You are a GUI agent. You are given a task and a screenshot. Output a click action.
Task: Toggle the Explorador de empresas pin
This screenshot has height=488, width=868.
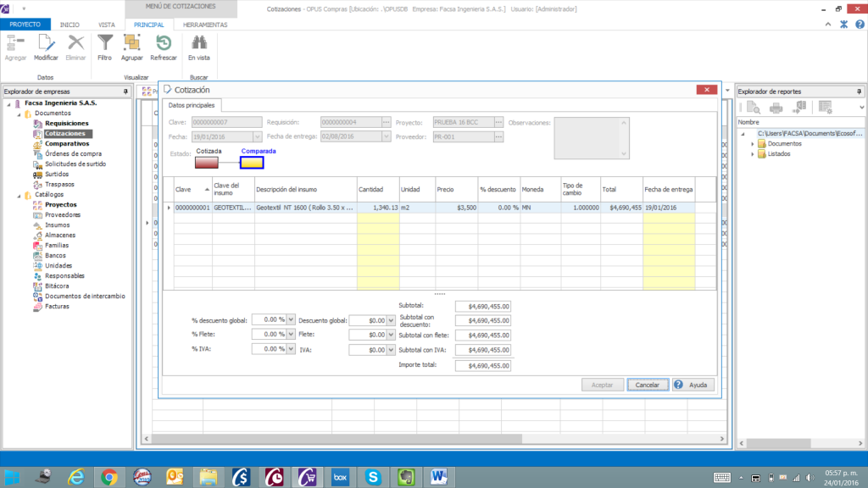[x=124, y=91]
